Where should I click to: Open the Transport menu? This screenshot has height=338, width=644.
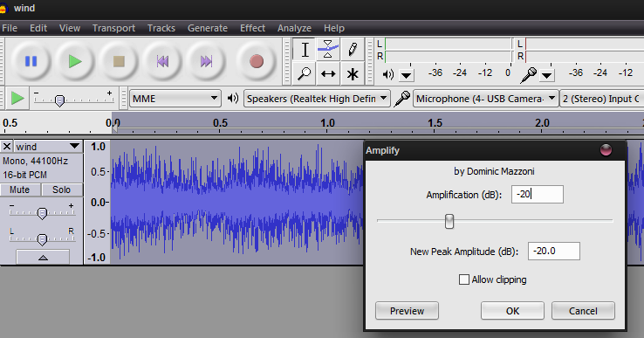tap(113, 28)
